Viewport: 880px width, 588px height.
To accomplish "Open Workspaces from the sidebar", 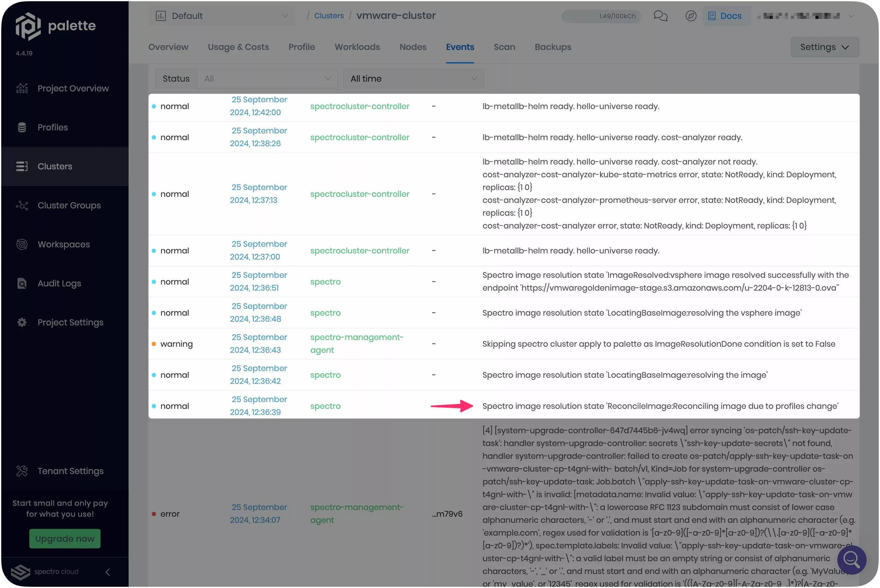I will [22, 244].
